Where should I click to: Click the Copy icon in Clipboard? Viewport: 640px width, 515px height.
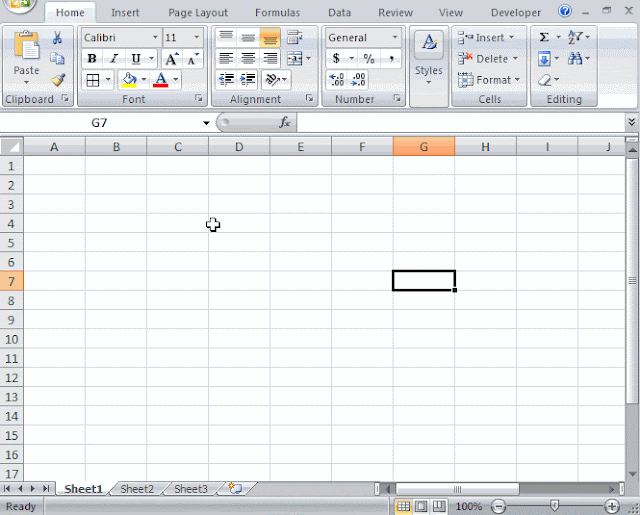tap(57, 59)
